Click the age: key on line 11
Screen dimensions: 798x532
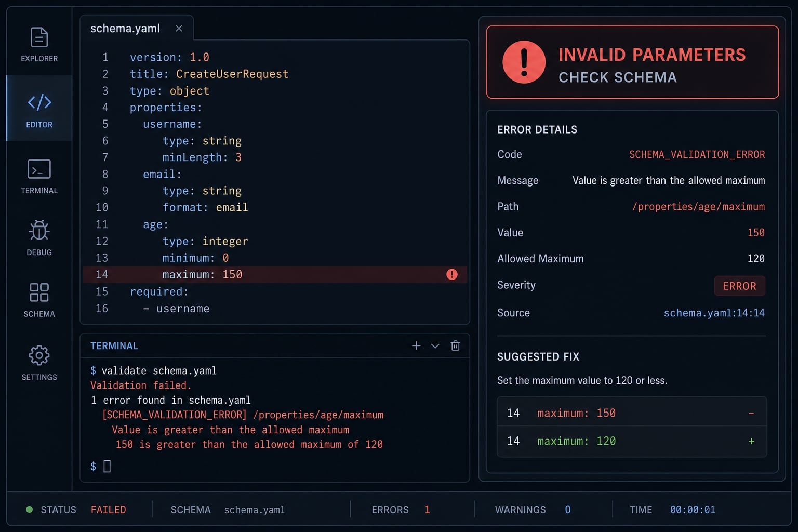point(156,224)
